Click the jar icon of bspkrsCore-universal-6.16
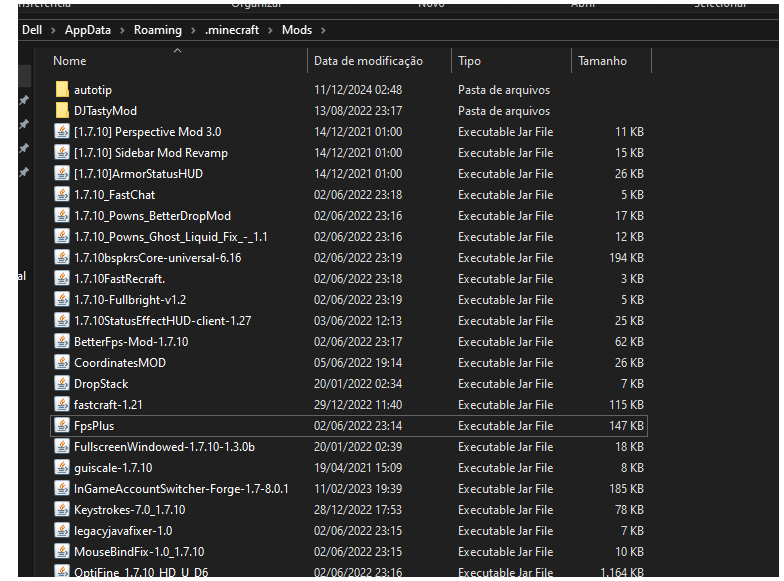This screenshot has height=581, width=784. [62, 258]
